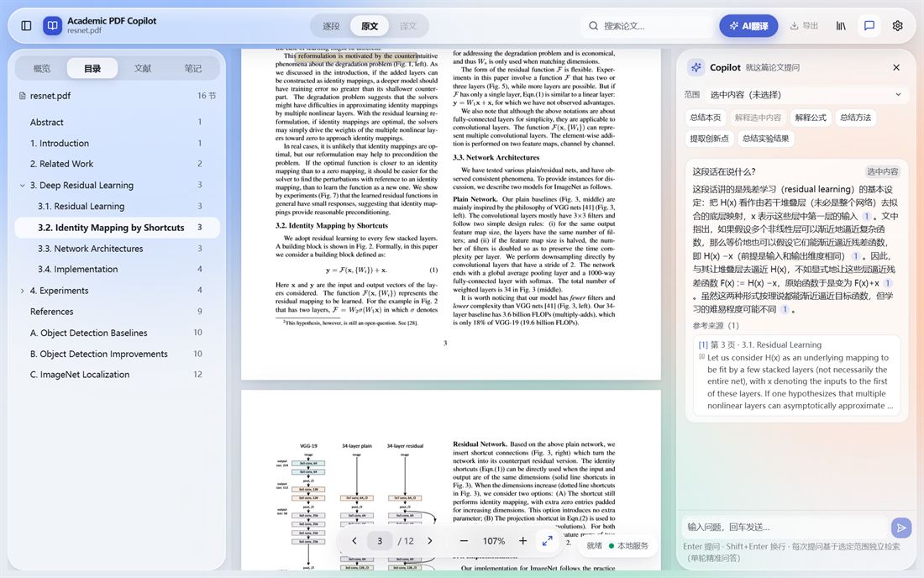Click the magnifier search icon
This screenshot has height=578, width=924.
593,26
